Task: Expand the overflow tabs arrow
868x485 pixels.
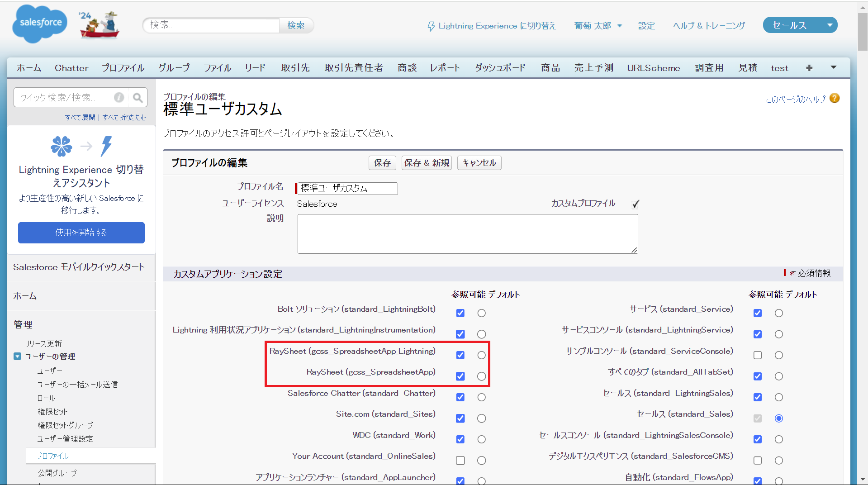Action: coord(834,67)
